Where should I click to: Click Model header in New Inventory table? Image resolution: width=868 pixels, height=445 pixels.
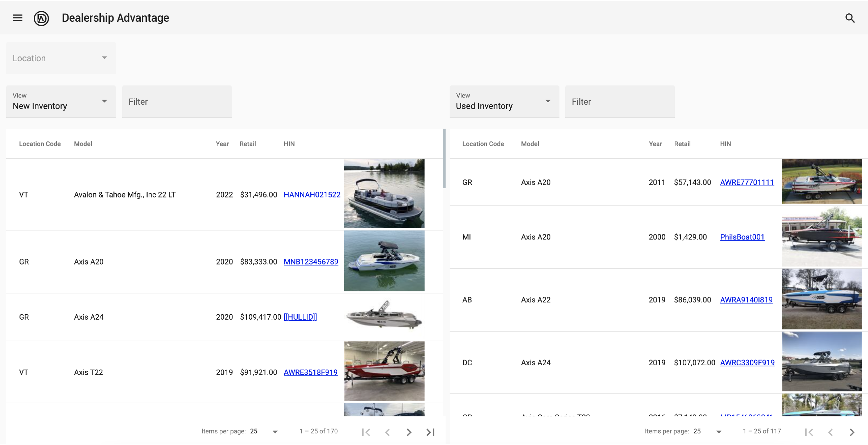[x=83, y=144]
